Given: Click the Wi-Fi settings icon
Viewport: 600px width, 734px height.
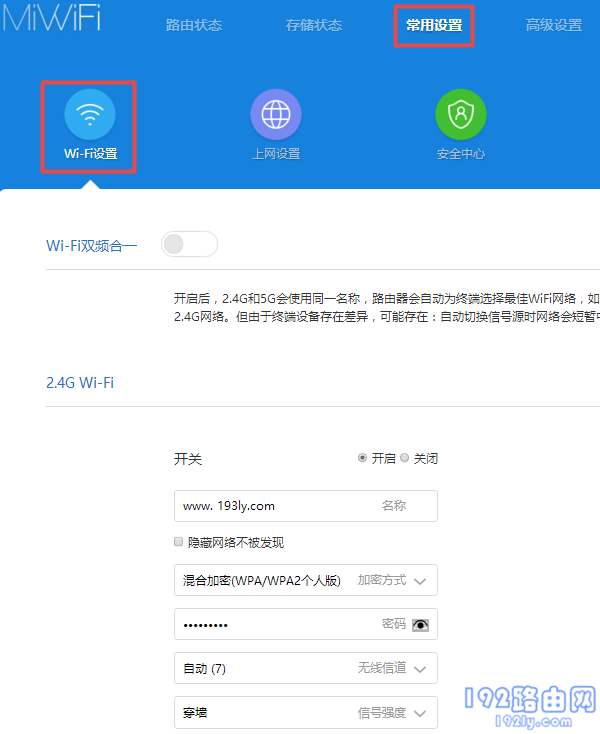Looking at the screenshot, I should coord(90,115).
